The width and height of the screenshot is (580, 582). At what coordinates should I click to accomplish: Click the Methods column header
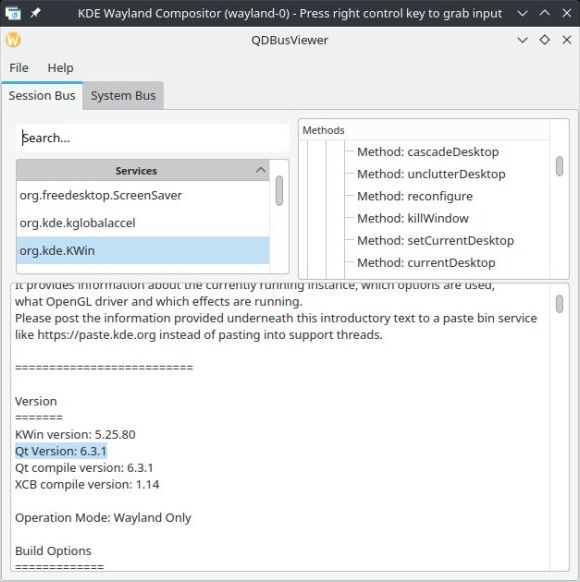424,130
